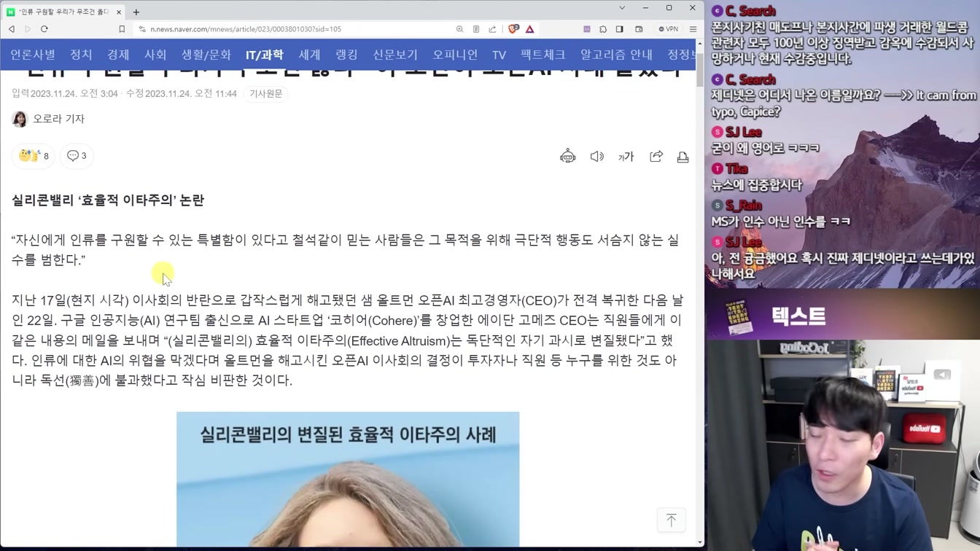The image size is (980, 551).
Task: Click the scrollbar down arrow
Action: click(700, 542)
